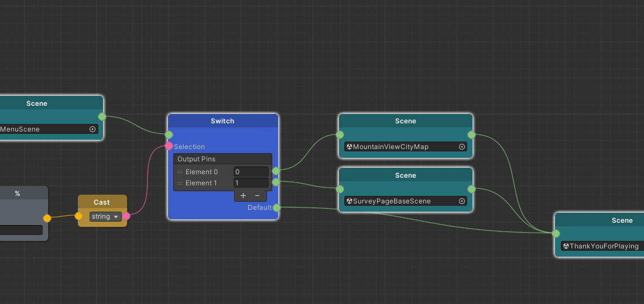
Task: Click Cast node orange input port
Action: [78, 216]
